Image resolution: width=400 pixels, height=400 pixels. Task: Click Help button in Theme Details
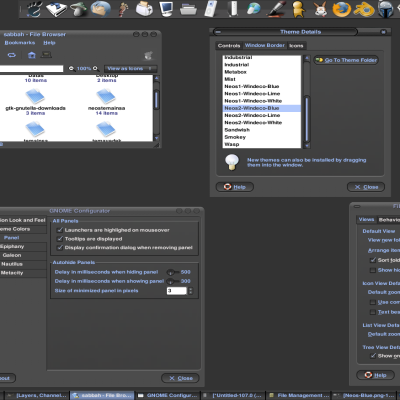(x=235, y=187)
